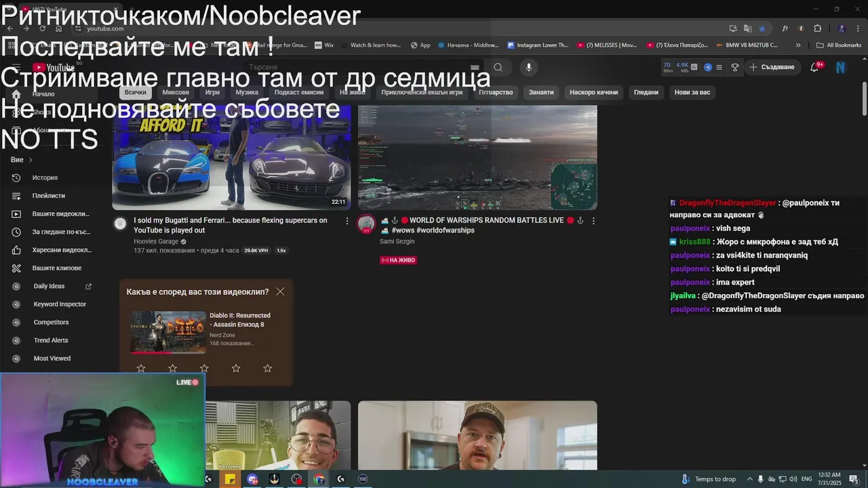This screenshot has width=868, height=488.
Task: Click the translate page icon in address bar
Action: pos(747,28)
